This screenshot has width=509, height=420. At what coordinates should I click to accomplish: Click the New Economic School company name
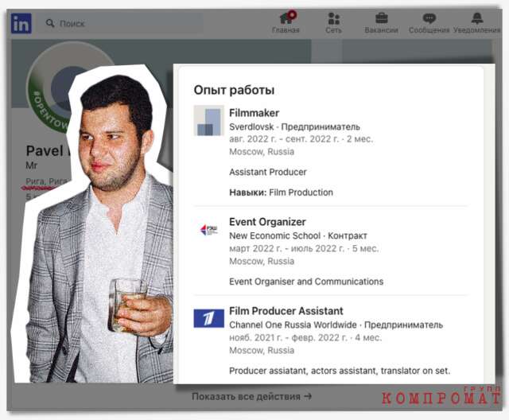point(274,235)
